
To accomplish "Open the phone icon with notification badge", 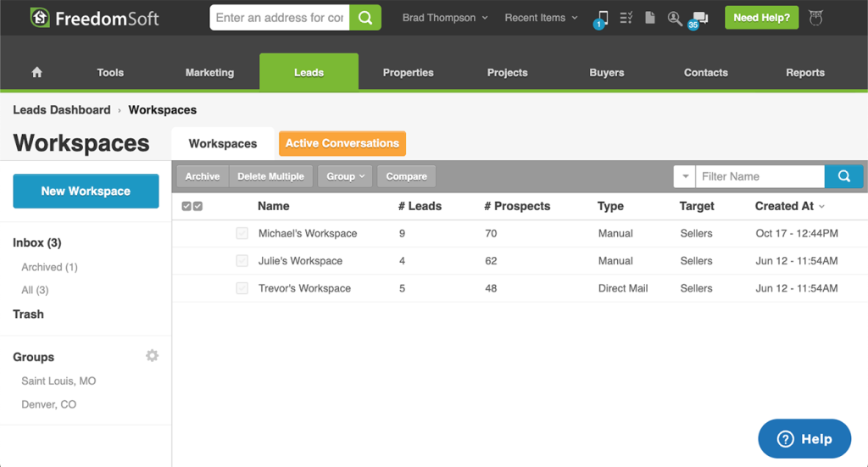I will (x=602, y=18).
